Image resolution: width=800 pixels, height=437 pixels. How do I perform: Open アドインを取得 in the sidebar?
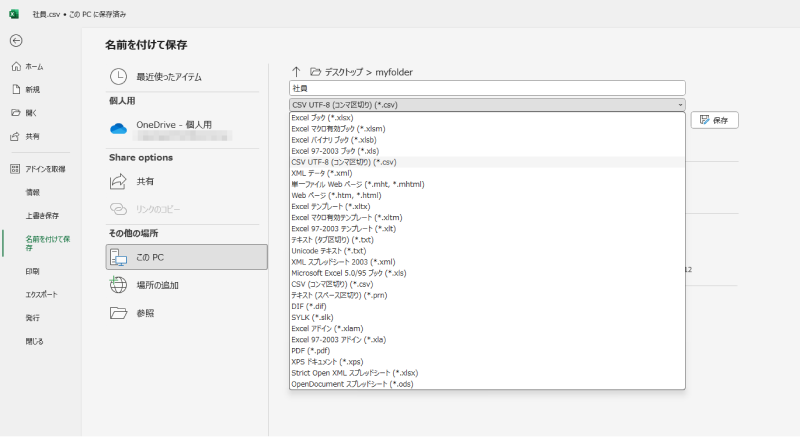38,169
